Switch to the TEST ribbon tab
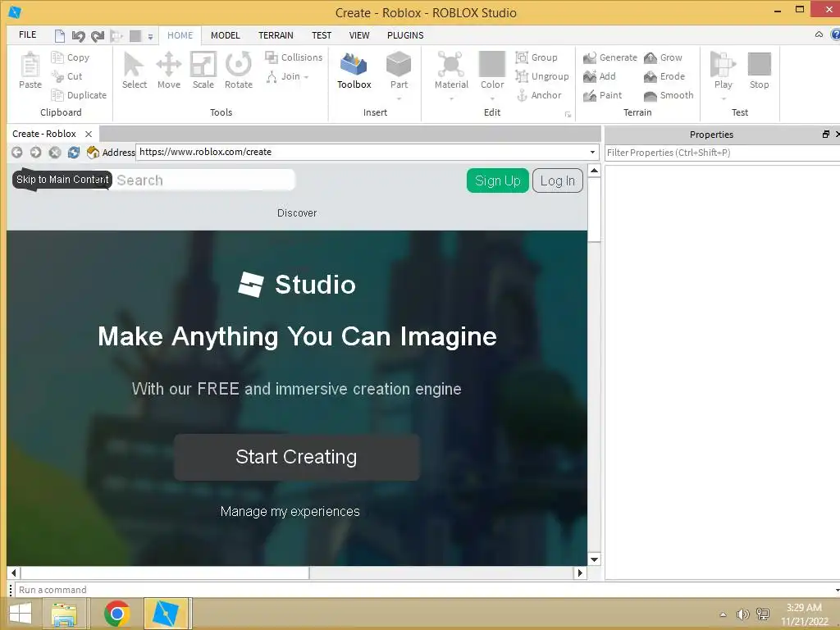The height and width of the screenshot is (630, 840). point(322,35)
